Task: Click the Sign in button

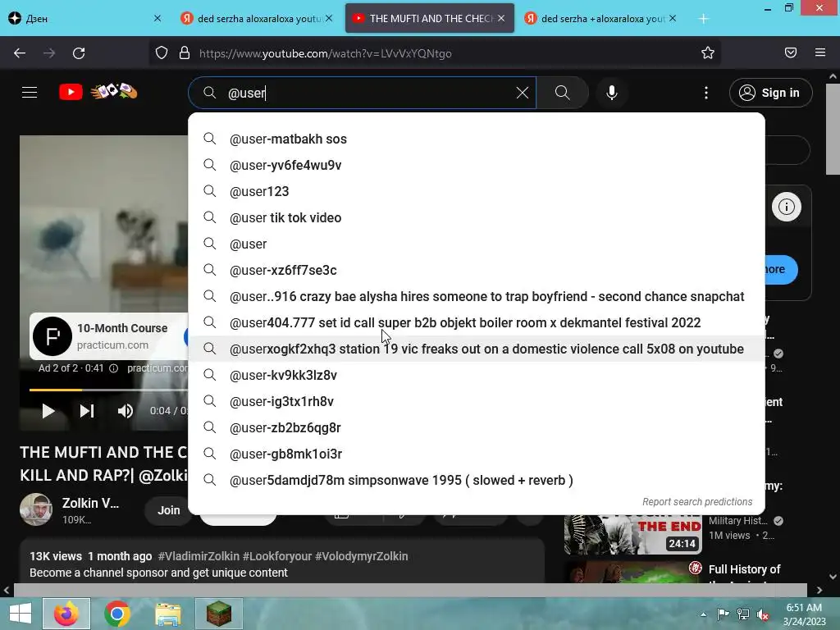Action: coord(771,93)
